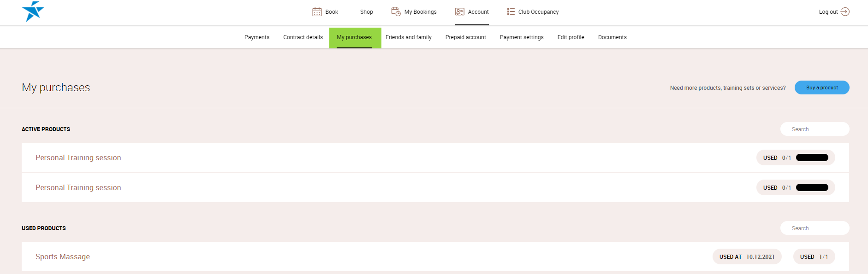Click the My Bookings calendar-clock icon
Viewport: 868px width, 274px height.
pos(396,12)
